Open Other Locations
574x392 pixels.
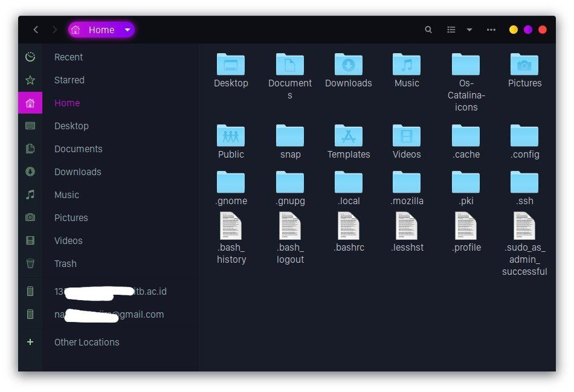click(86, 342)
